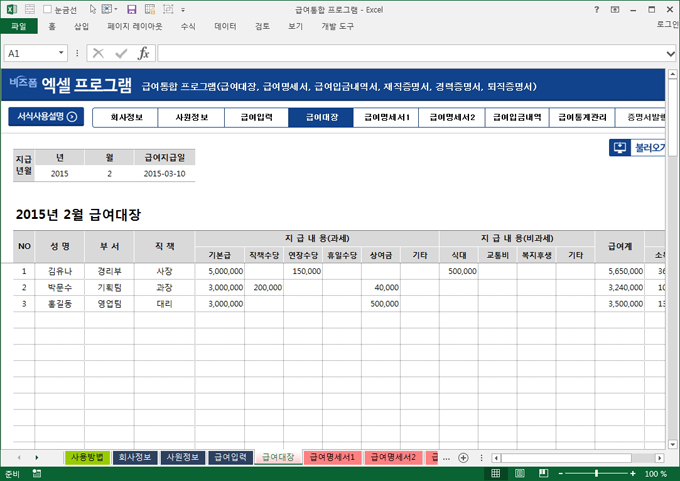Expand the formula bar chevron
Viewport: 680px width, 481px height.
tap(670, 53)
